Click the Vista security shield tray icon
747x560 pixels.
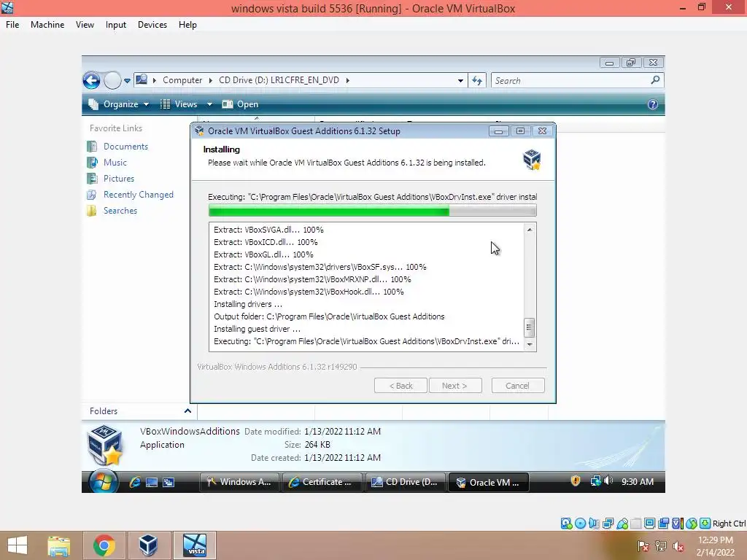tap(576, 481)
